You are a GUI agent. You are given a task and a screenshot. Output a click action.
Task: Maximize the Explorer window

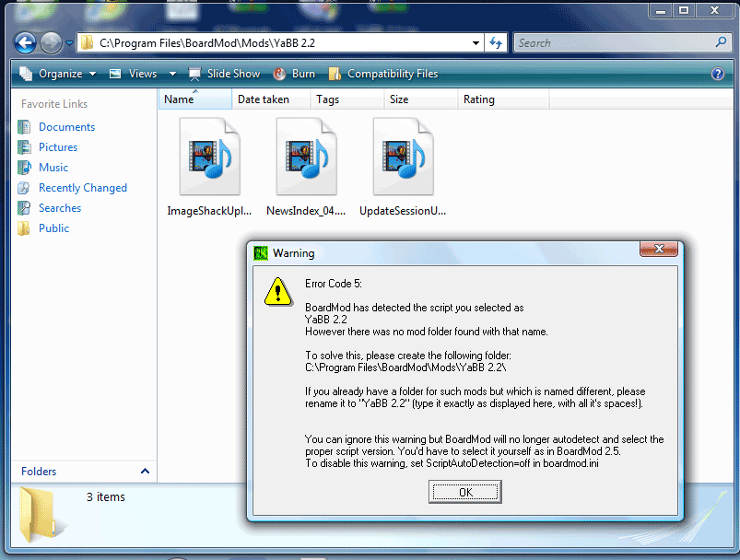[684, 10]
